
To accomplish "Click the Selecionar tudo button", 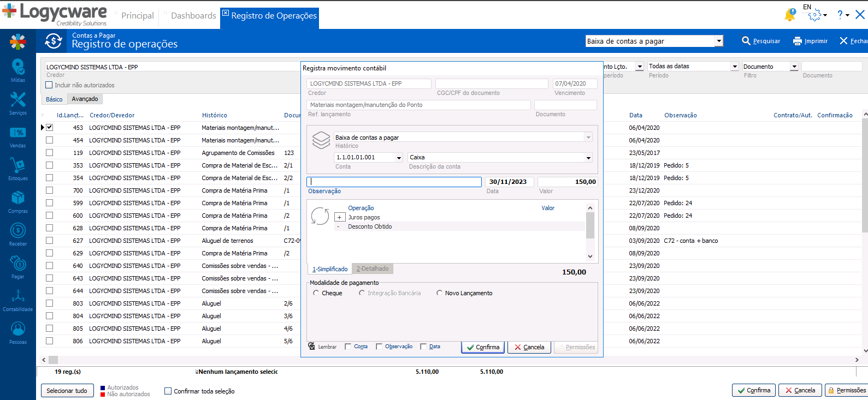I will click(x=67, y=391).
